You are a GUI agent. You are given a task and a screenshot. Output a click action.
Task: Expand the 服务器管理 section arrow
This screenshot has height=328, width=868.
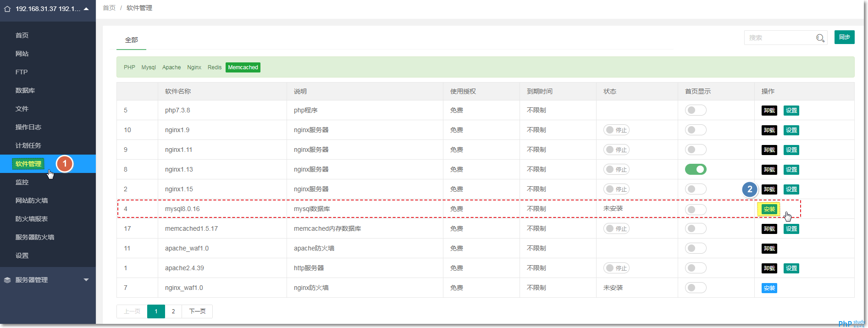pyautogui.click(x=86, y=280)
